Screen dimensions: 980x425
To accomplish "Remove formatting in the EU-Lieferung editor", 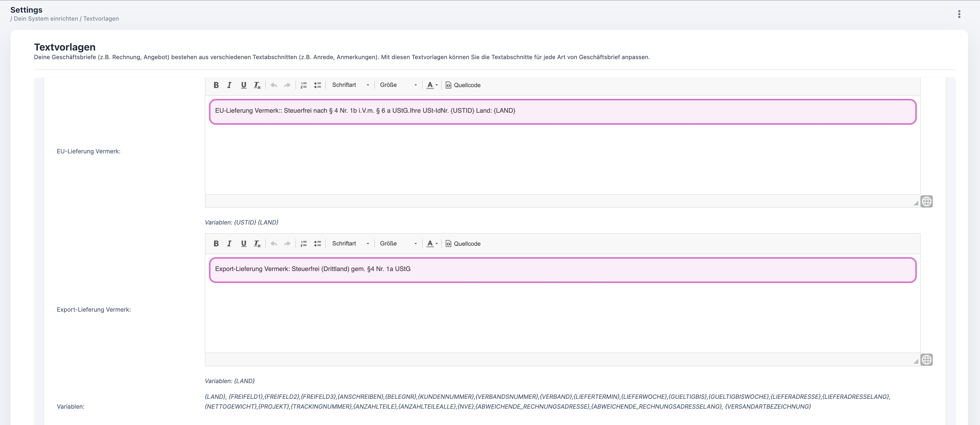I will coord(257,85).
